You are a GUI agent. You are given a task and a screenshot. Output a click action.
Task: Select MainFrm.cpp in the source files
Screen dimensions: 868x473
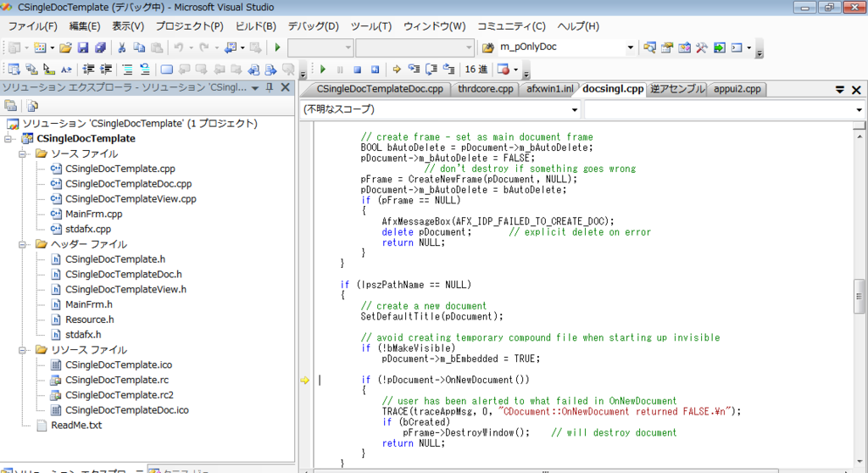[93, 214]
